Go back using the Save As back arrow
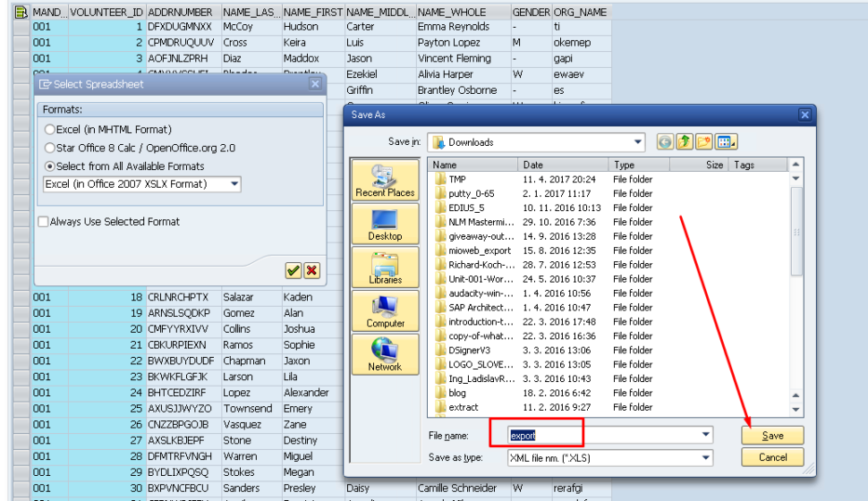 (x=665, y=142)
